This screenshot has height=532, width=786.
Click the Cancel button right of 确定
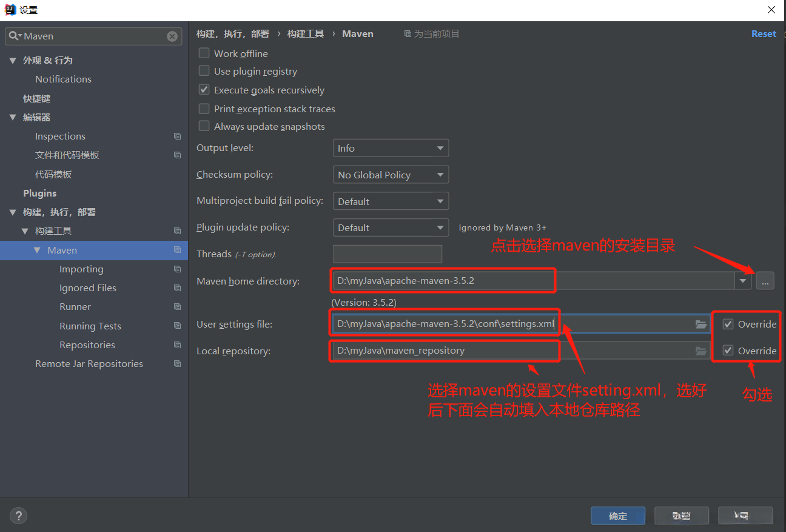pyautogui.click(x=682, y=516)
